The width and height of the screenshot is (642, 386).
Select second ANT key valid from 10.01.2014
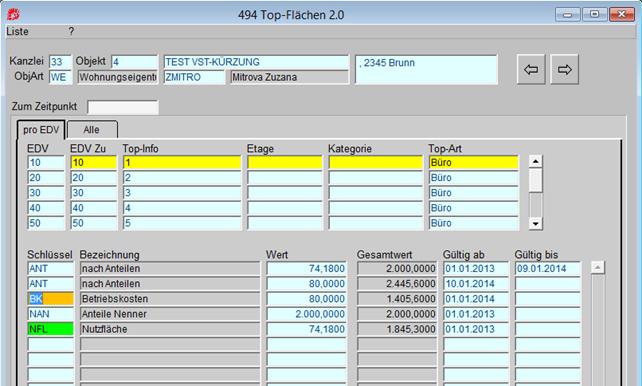tap(51, 284)
